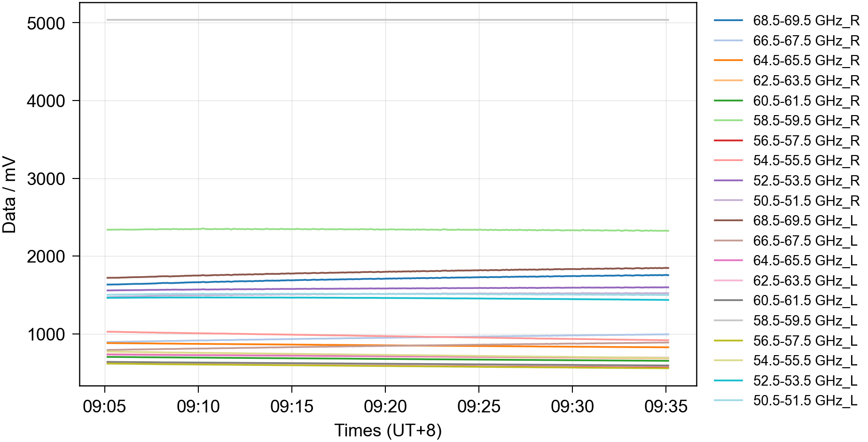Click the 'Times (UT+8)' x-axis label
Screen dimensions: 868x442
point(388,430)
